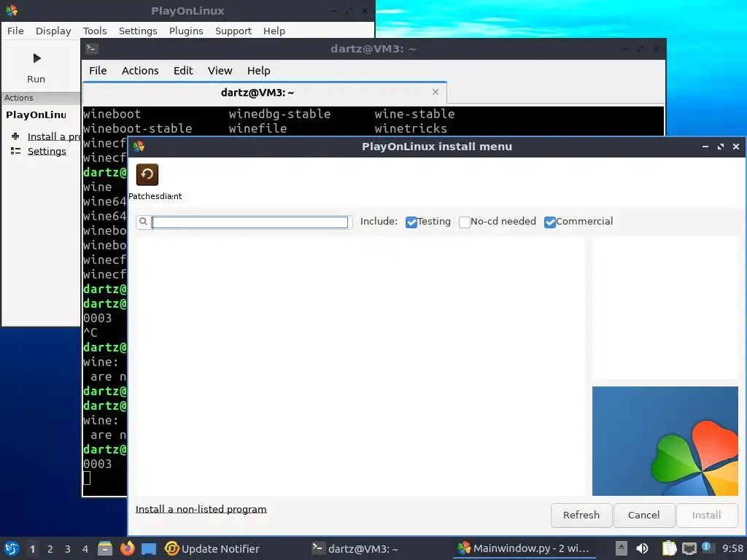Click winedbg-stable text in terminal
This screenshot has width=747, height=560.
279,114
